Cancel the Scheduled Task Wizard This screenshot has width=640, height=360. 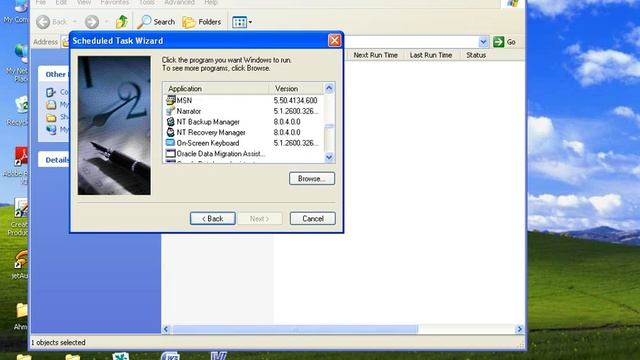point(313,219)
